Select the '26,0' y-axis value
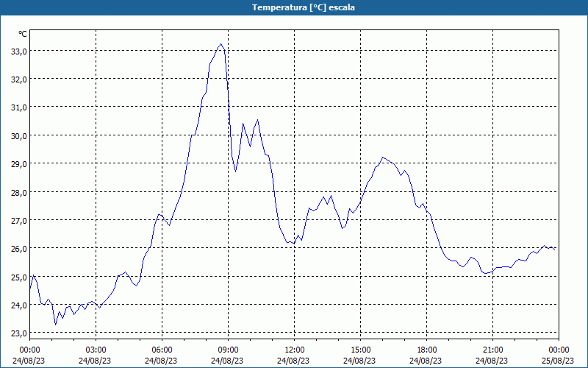Image resolution: width=588 pixels, height=368 pixels. [18, 249]
